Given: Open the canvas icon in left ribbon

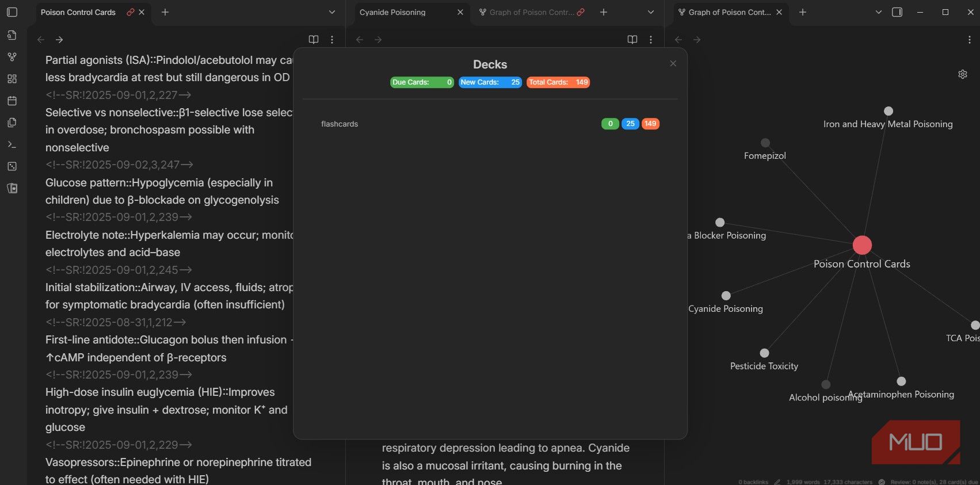Looking at the screenshot, I should pyautogui.click(x=12, y=79).
